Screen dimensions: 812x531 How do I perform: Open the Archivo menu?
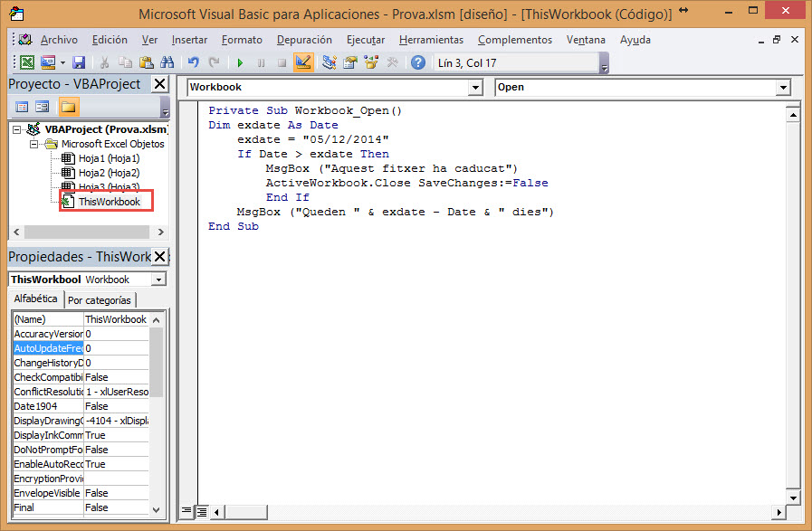(59, 40)
